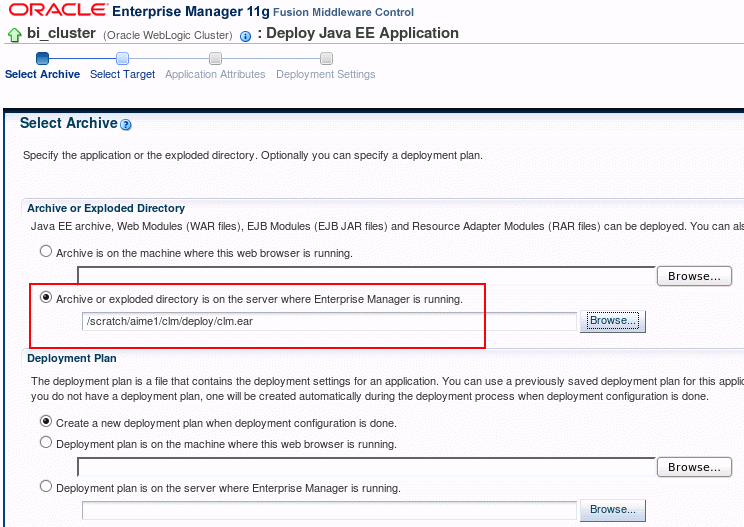Select archive on web browser machine radio
The height and width of the screenshot is (527, 744).
click(46, 251)
